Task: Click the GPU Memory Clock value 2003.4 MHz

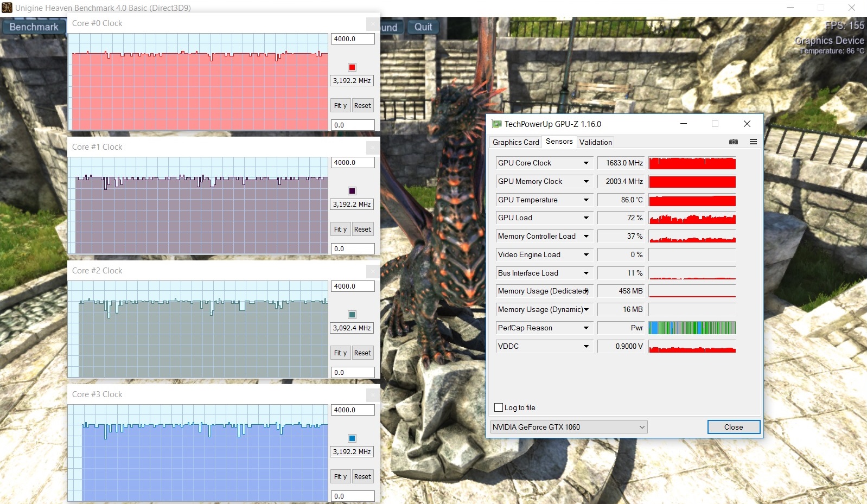Action: pos(621,181)
